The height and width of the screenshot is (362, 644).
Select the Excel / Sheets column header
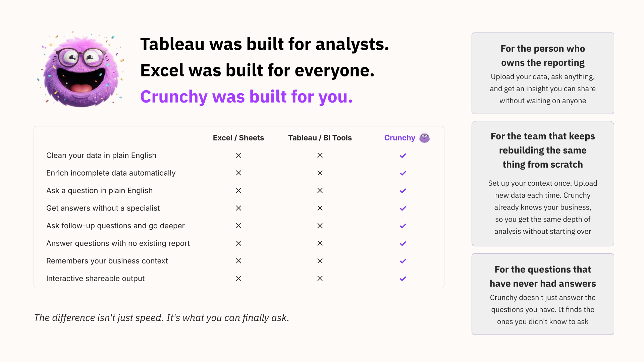[238, 138]
